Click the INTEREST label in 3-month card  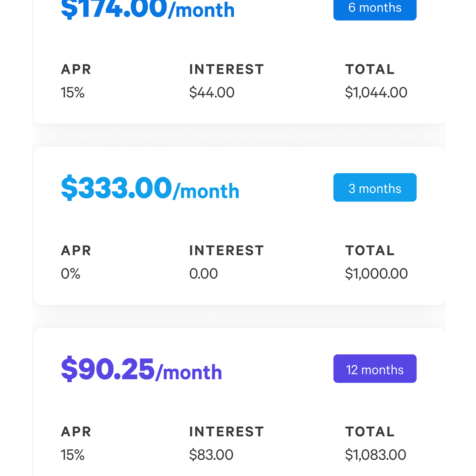click(226, 250)
